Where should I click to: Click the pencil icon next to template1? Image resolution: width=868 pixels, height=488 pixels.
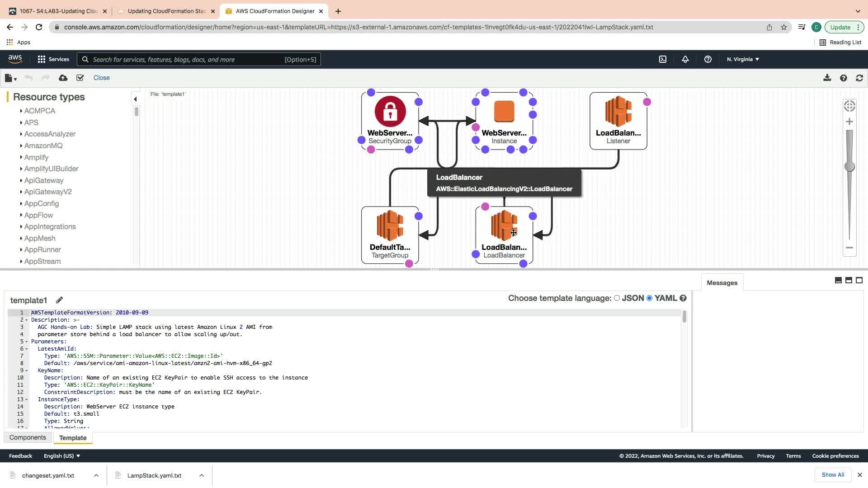pyautogui.click(x=59, y=300)
